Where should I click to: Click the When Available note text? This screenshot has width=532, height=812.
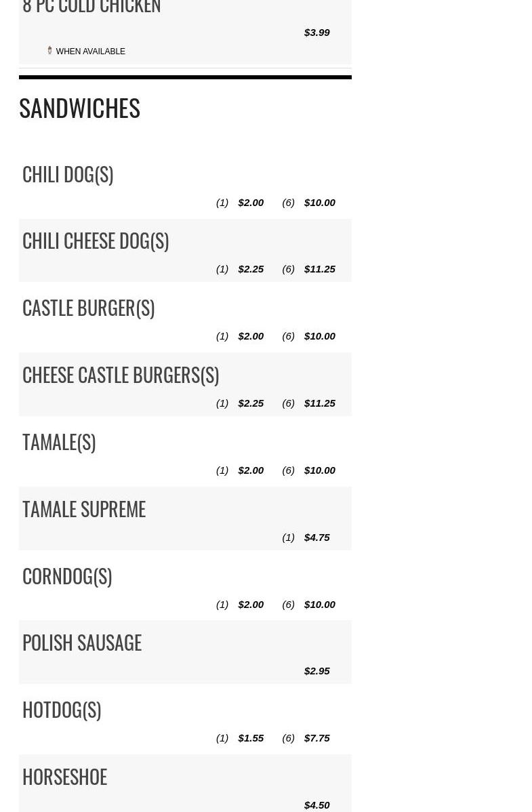click(90, 52)
